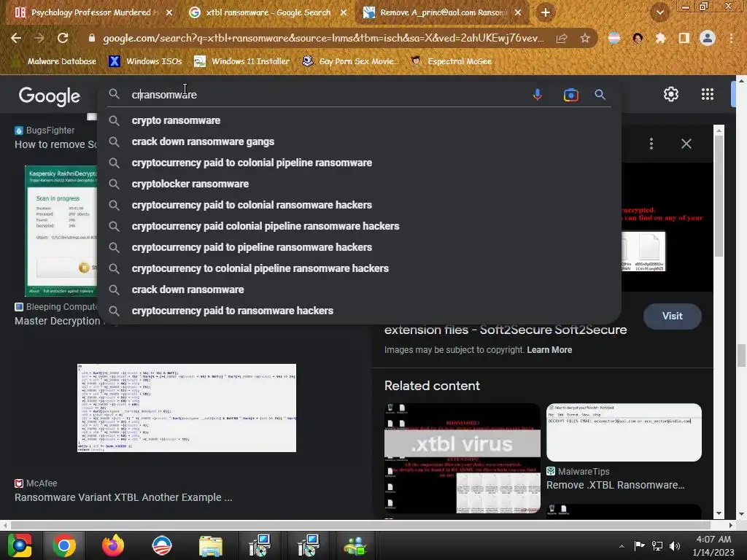The height and width of the screenshot is (560, 747).
Task: Choose suggestion cryptocurrency paid to colonial pipeline ransomware
Action: 359,163
